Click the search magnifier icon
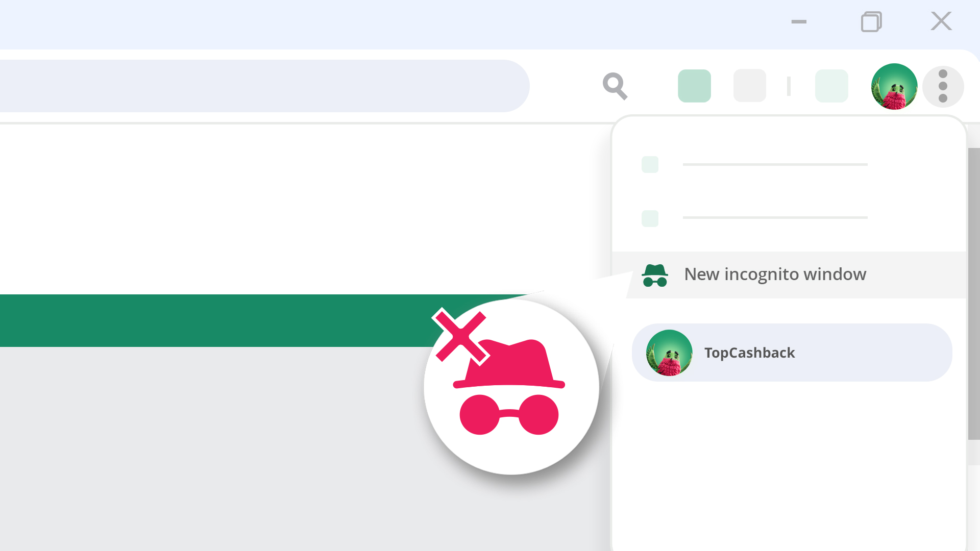The width and height of the screenshot is (980, 551). (615, 86)
